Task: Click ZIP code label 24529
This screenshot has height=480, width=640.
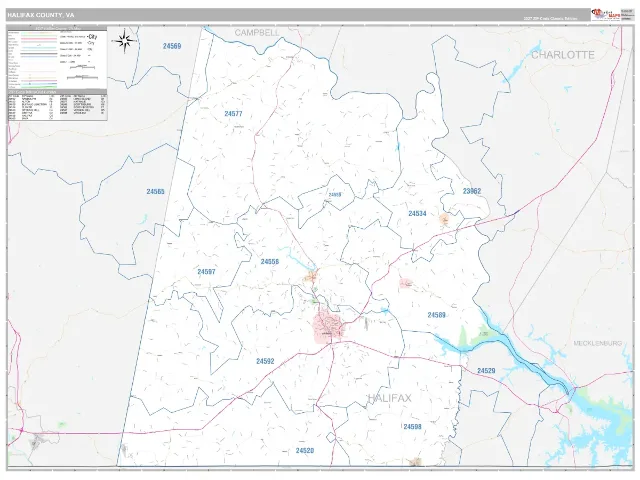Action: [x=486, y=371]
